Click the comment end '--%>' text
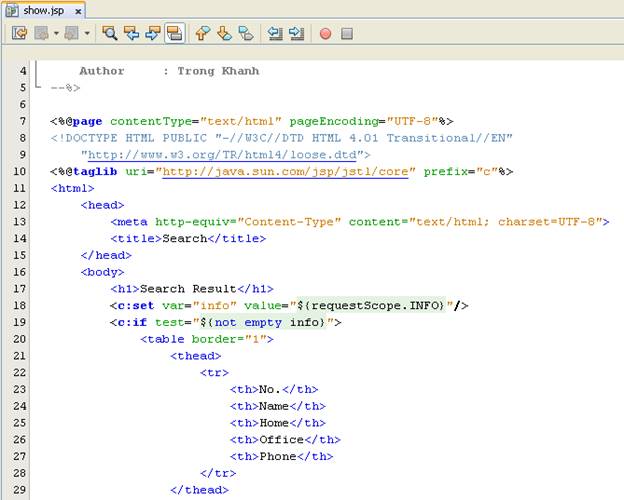Screen dimensions: 624x500 click(65, 88)
